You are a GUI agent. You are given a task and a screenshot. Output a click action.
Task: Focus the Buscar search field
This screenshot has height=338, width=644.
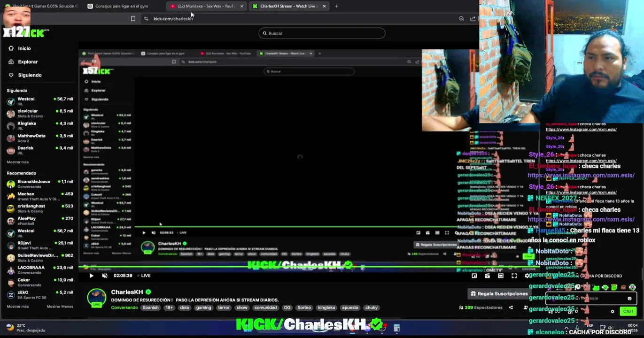point(322,33)
